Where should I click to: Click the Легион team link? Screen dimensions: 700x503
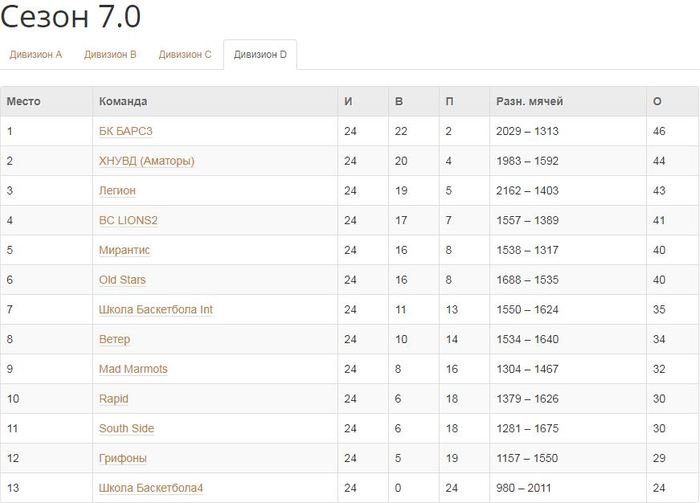coord(117,191)
